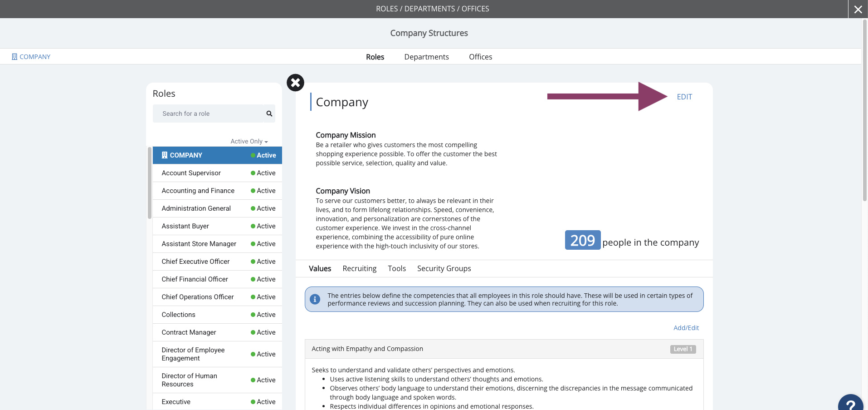This screenshot has width=868, height=410.
Task: Click the Add/Edit values link
Action: point(686,328)
